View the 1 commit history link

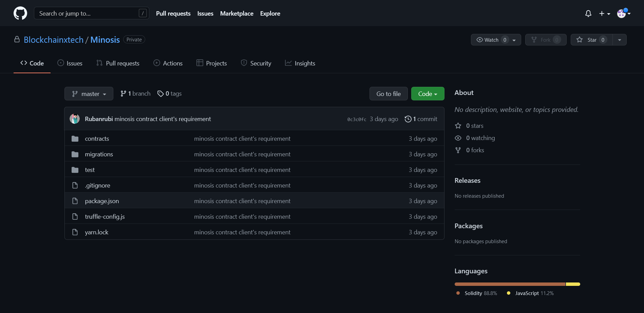[x=421, y=119]
